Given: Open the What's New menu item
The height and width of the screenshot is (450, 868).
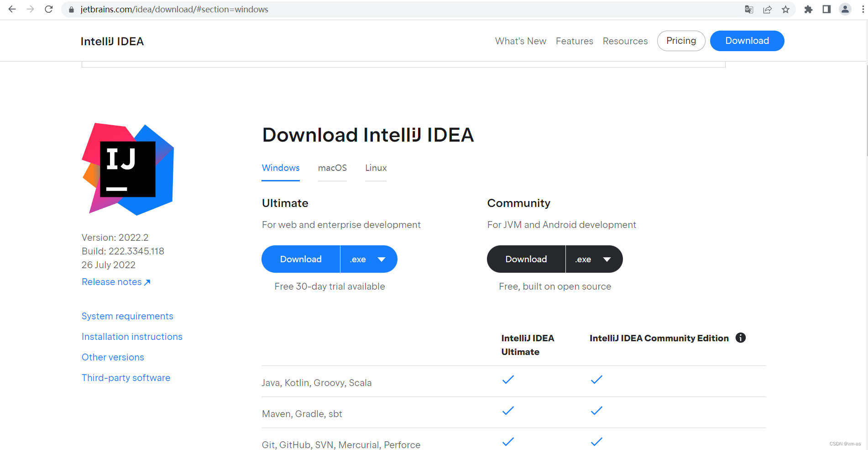Looking at the screenshot, I should [521, 41].
